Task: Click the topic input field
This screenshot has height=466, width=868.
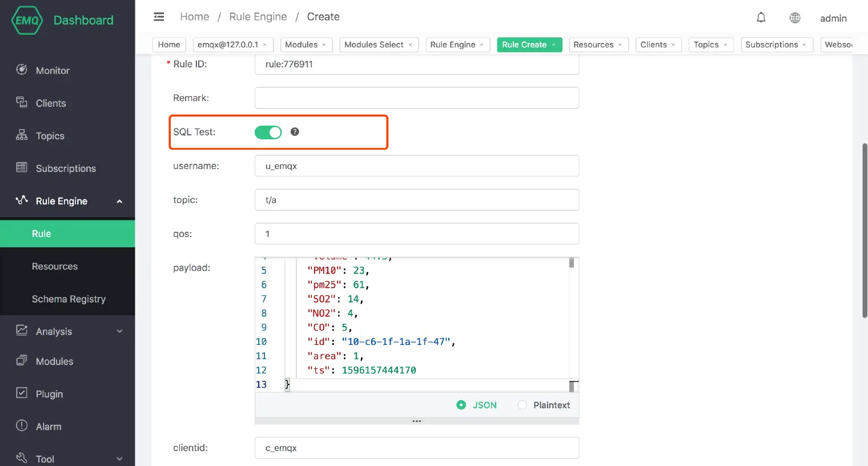Action: 417,200
